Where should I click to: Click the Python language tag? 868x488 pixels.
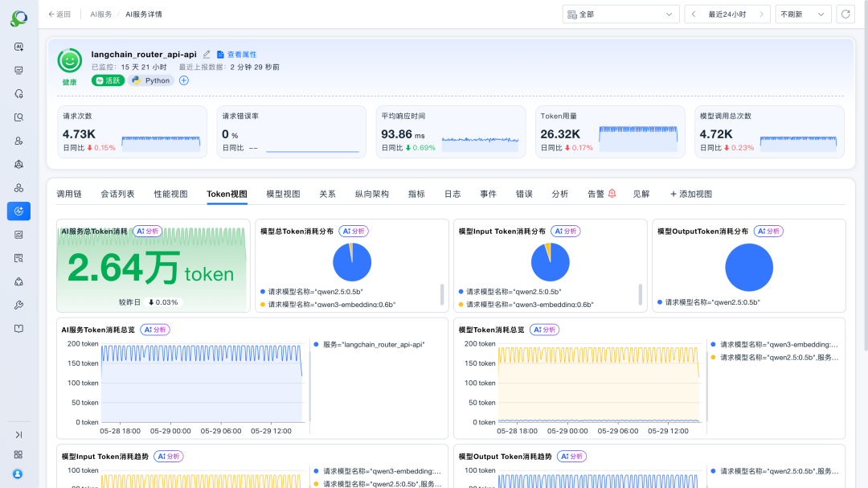(151, 80)
